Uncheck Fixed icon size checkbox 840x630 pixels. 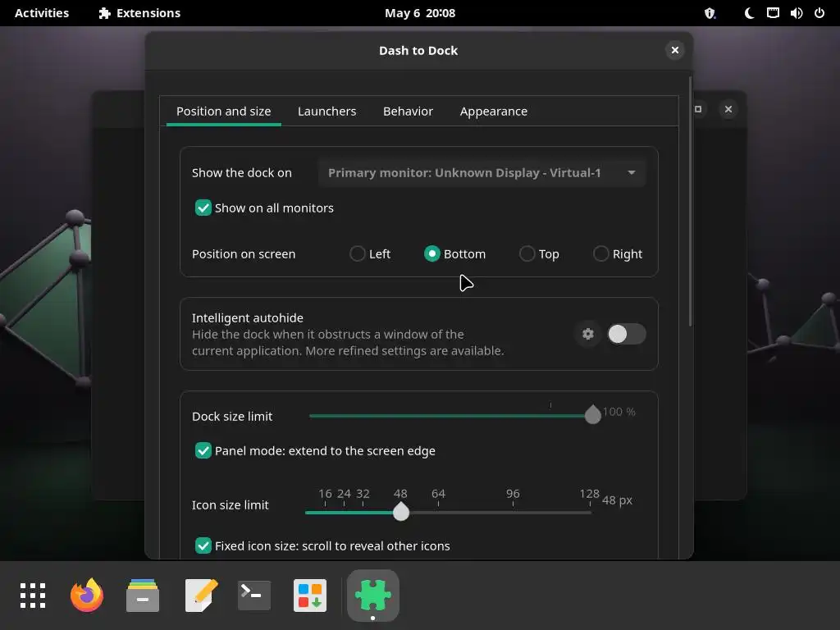203,546
